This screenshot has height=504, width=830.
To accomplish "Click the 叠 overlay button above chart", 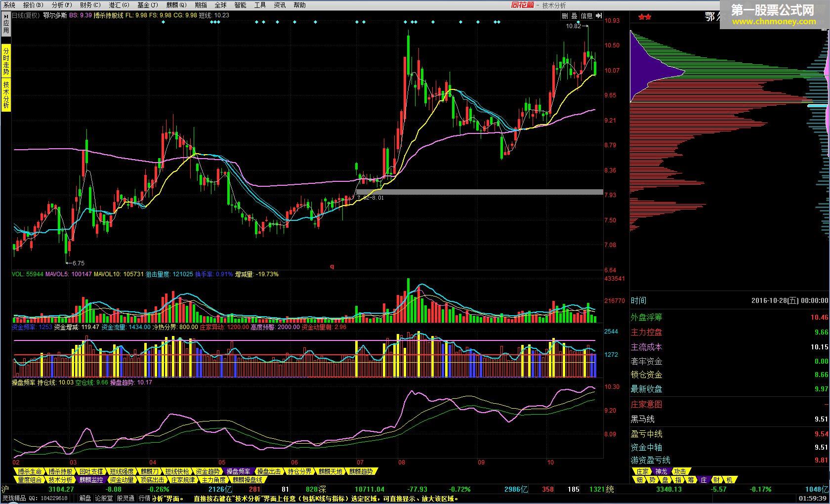I will (x=574, y=16).
